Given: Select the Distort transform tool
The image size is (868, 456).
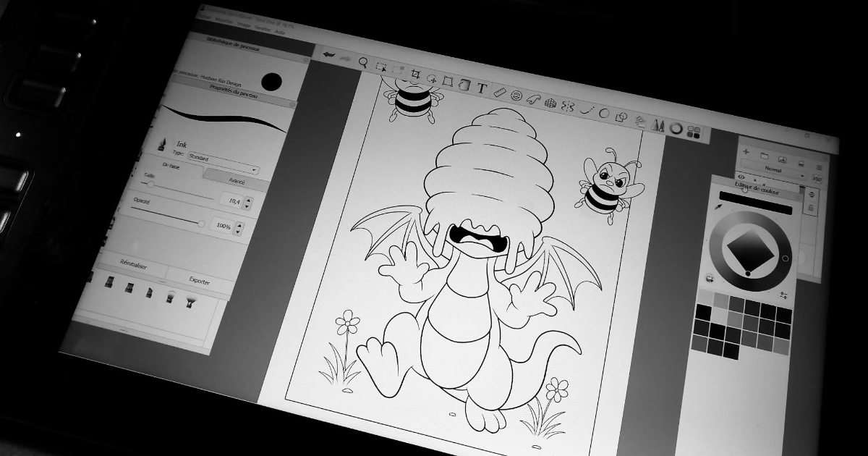Looking at the screenshot, I should coord(448,82).
